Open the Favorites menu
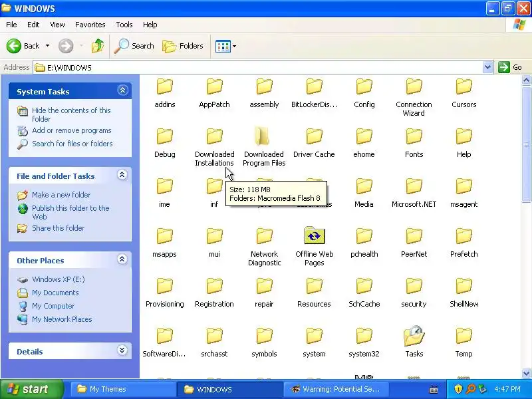The width and height of the screenshot is (532, 399). click(x=90, y=25)
